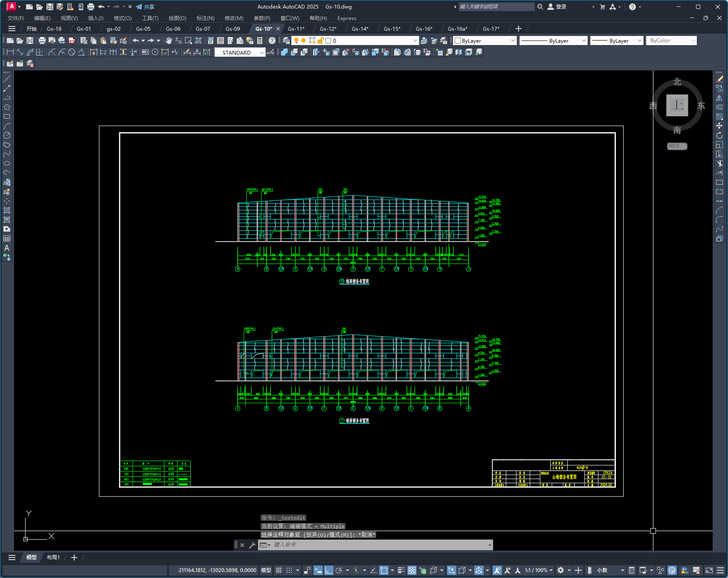Expand the undo history dropdown arrow
The height and width of the screenshot is (578, 728).
143,41
